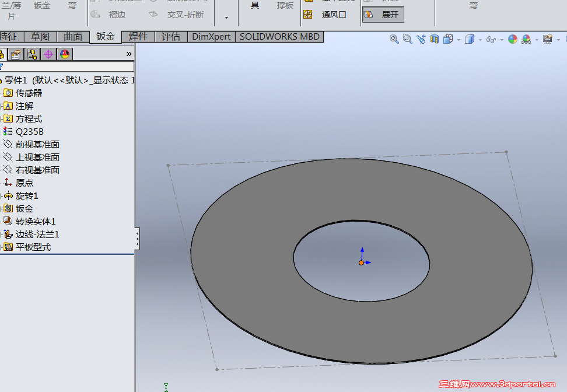Select 平板型式 in the feature tree
The width and height of the screenshot is (567, 392).
pyautogui.click(x=33, y=247)
